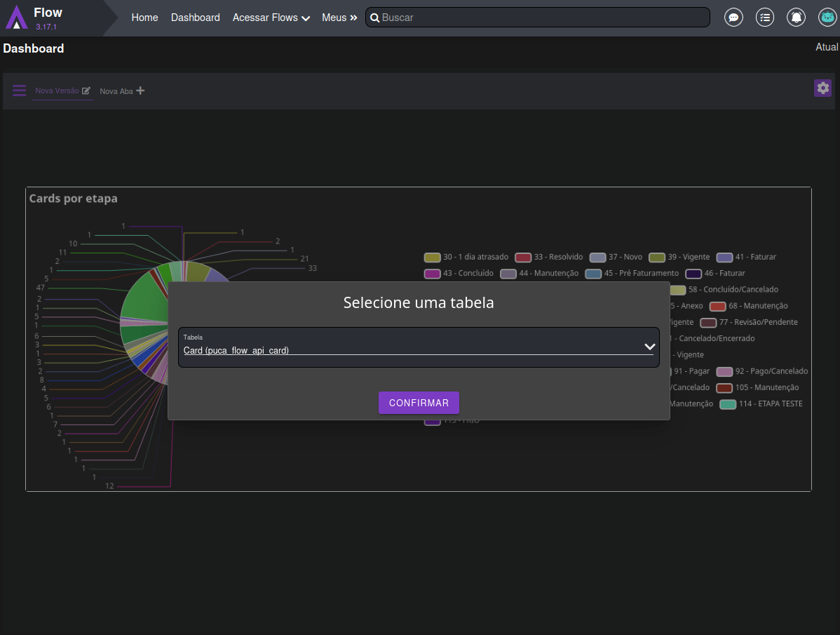Click the Flow logo icon
The image size is (840, 635).
[16, 18]
